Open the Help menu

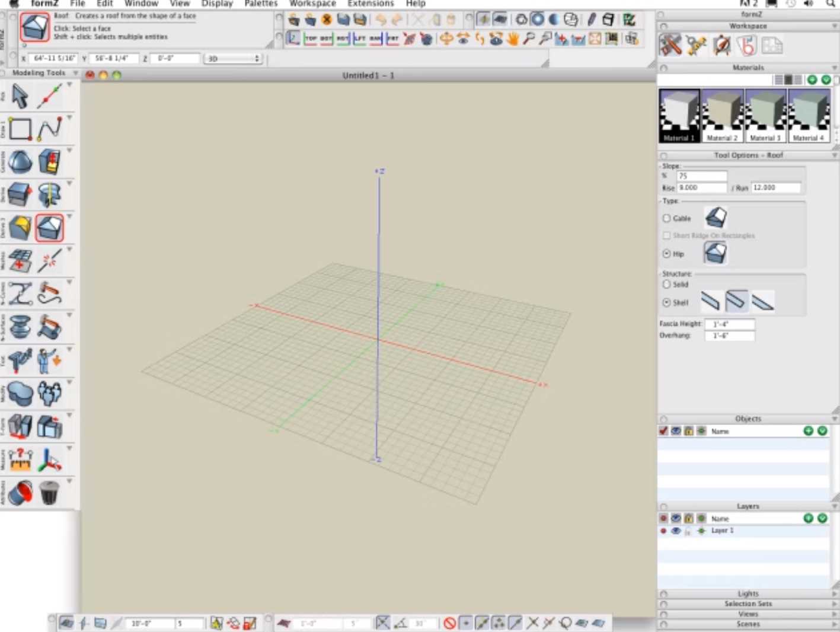pos(416,4)
